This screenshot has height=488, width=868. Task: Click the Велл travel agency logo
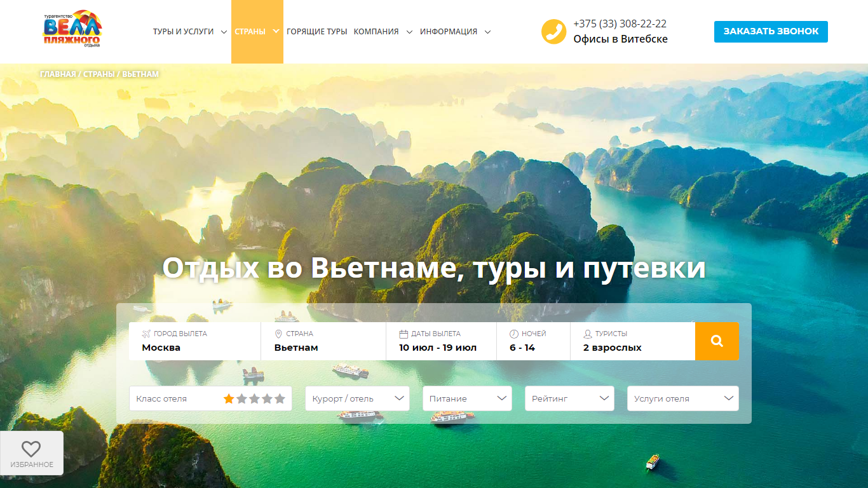[72, 29]
